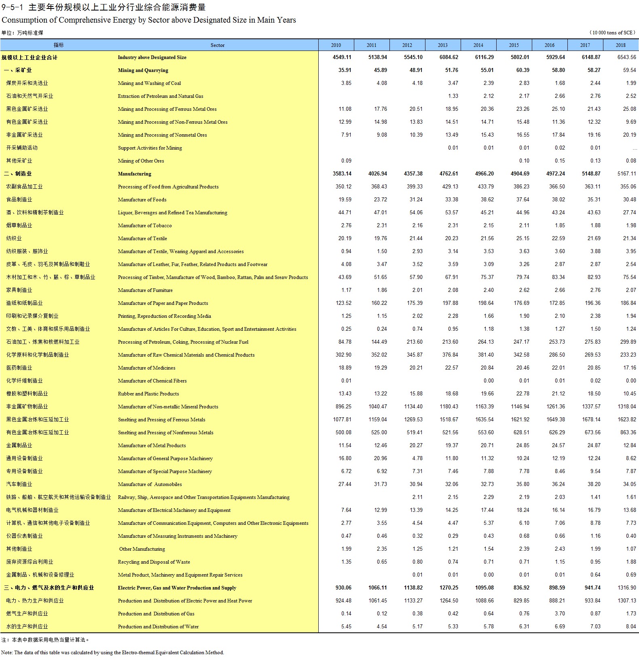This screenshot has width=639, height=672.
Task: Select 'Rubber and Plastic Products' label
Action: click(x=148, y=394)
